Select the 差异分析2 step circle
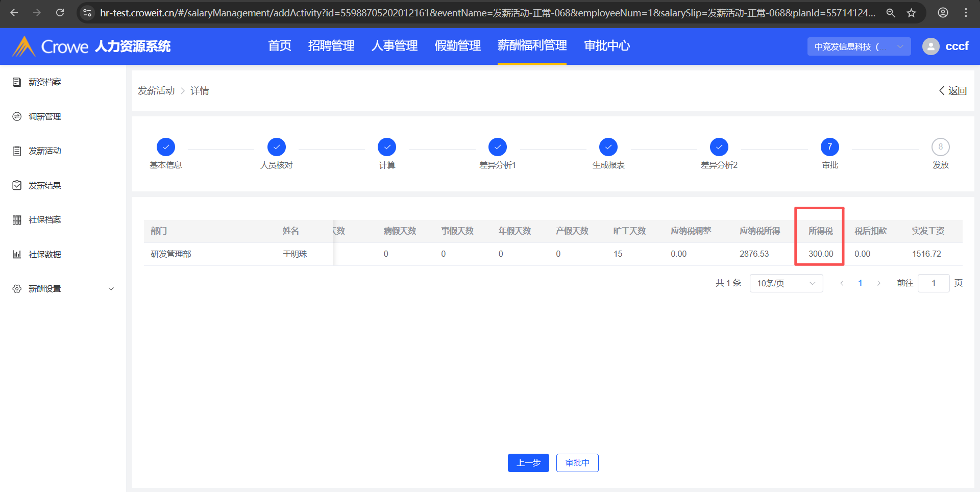 pos(719,147)
